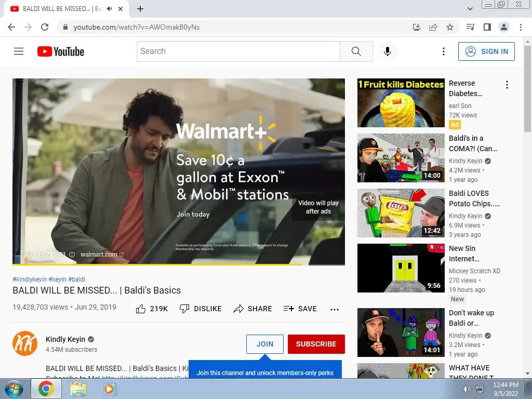Focus the YouTube Search field
This screenshot has width=532, height=399.
[x=238, y=51]
